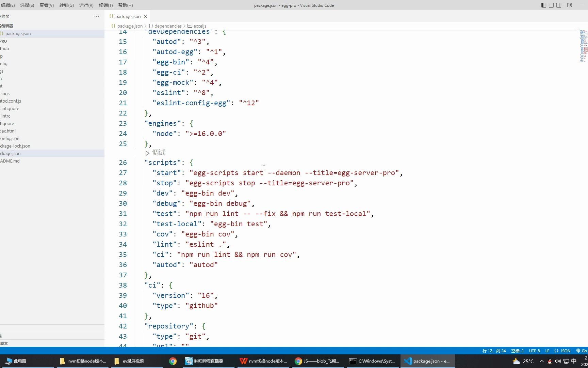
Task: Close the package.json editor tab
Action: coord(145,16)
